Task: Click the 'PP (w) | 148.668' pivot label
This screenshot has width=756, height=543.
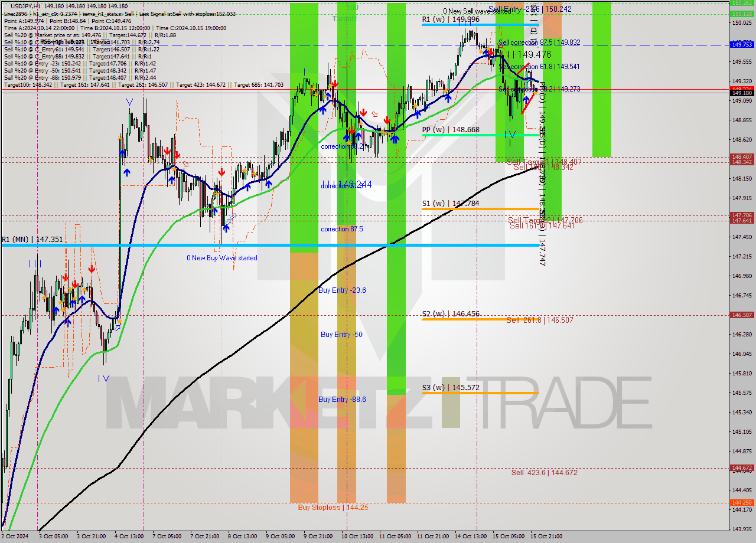Action: [451, 130]
